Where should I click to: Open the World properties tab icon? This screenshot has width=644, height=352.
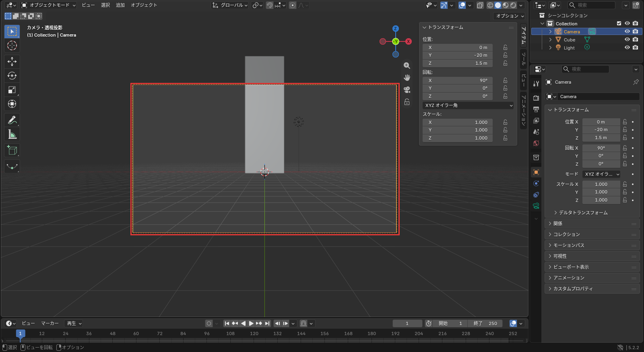pos(536,143)
